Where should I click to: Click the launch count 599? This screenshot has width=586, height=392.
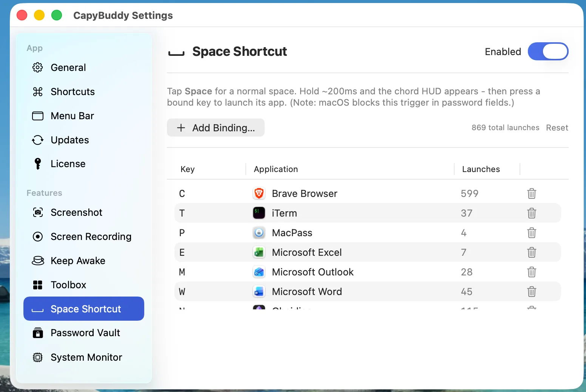(x=469, y=194)
